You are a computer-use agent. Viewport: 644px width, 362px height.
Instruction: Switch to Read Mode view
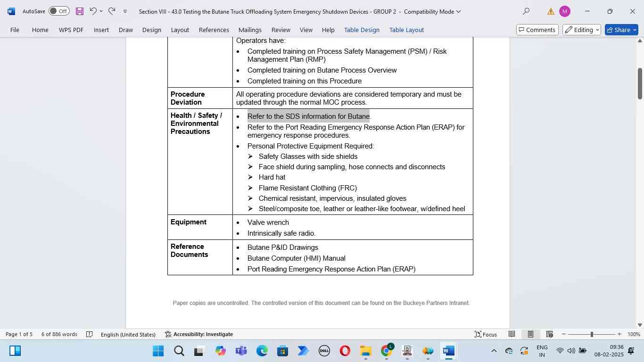point(512,334)
